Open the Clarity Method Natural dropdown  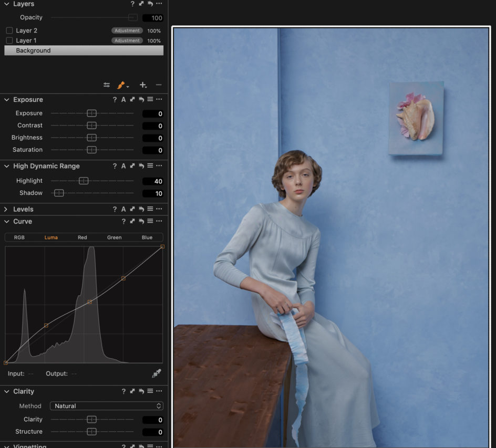[107, 406]
